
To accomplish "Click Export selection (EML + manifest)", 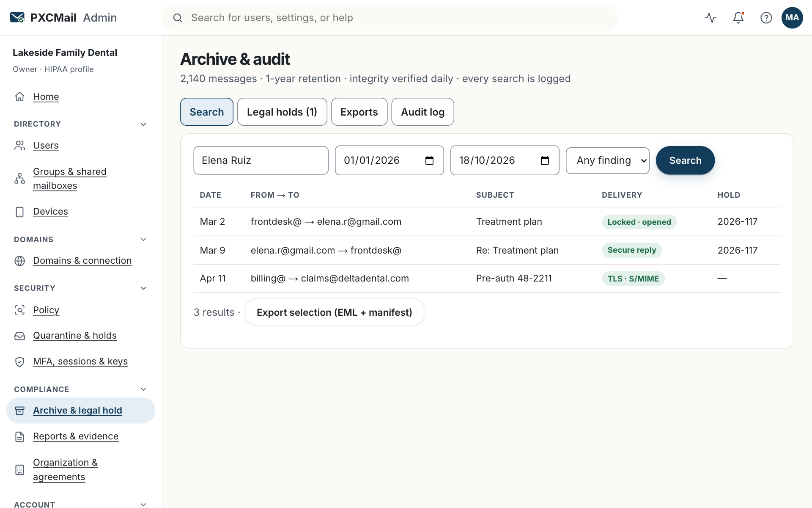I will click(334, 312).
